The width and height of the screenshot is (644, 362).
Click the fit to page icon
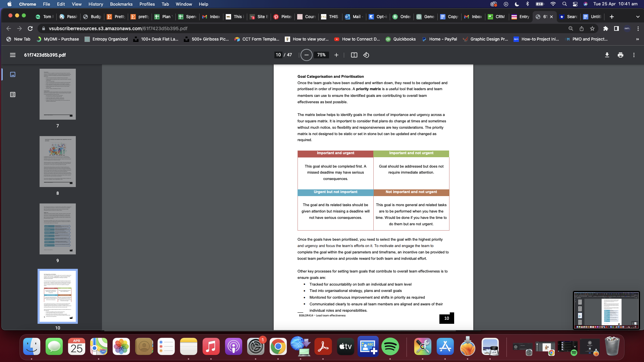tap(354, 55)
